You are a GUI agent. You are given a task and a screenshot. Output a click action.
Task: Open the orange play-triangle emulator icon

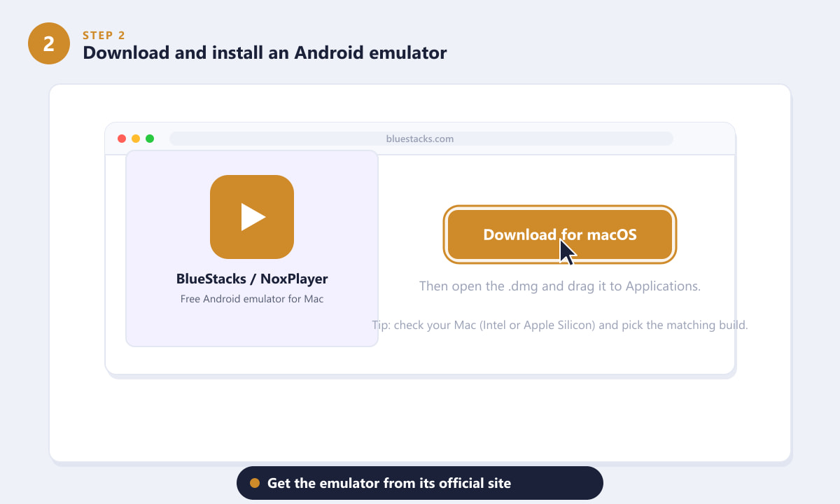pyautogui.click(x=252, y=217)
